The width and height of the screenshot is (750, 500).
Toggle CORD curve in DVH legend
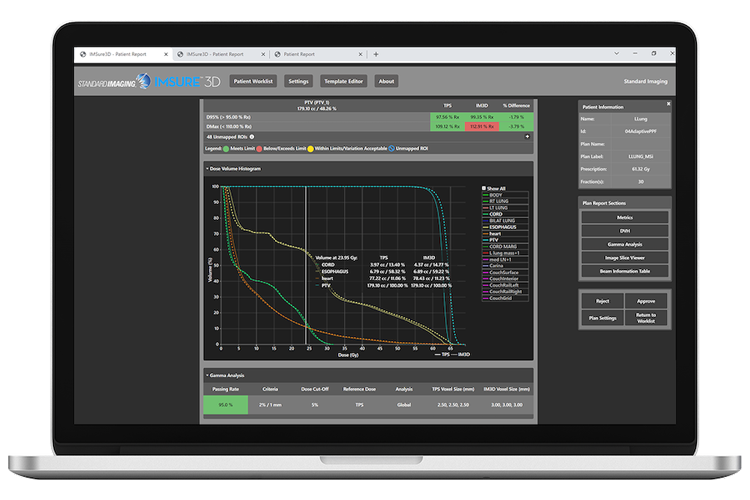505,214
